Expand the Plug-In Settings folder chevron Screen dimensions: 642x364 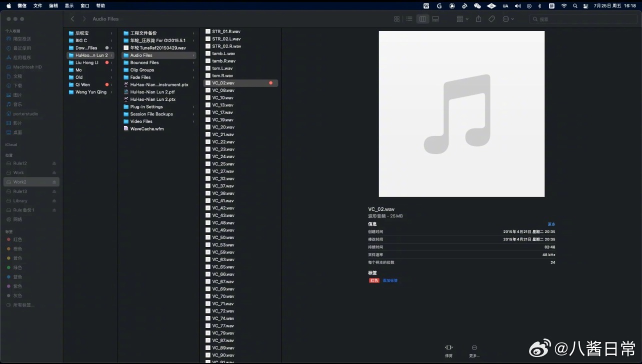tap(193, 106)
